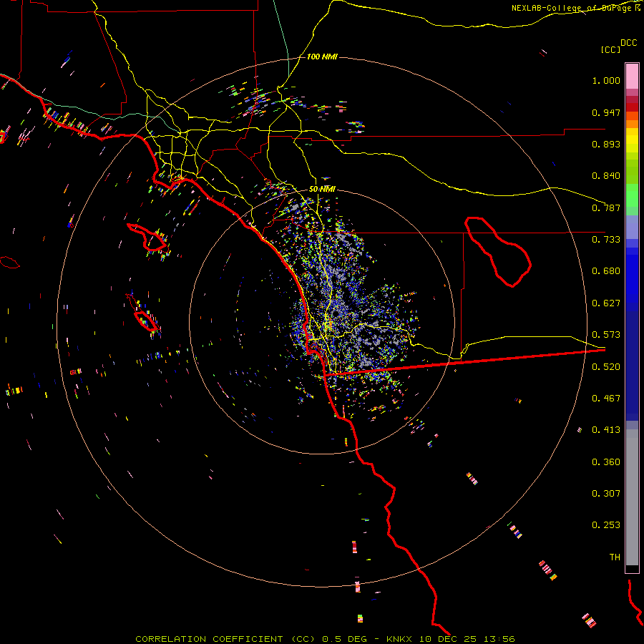
Task: Pick the olive green segment near 0.840
Action: [632, 172]
